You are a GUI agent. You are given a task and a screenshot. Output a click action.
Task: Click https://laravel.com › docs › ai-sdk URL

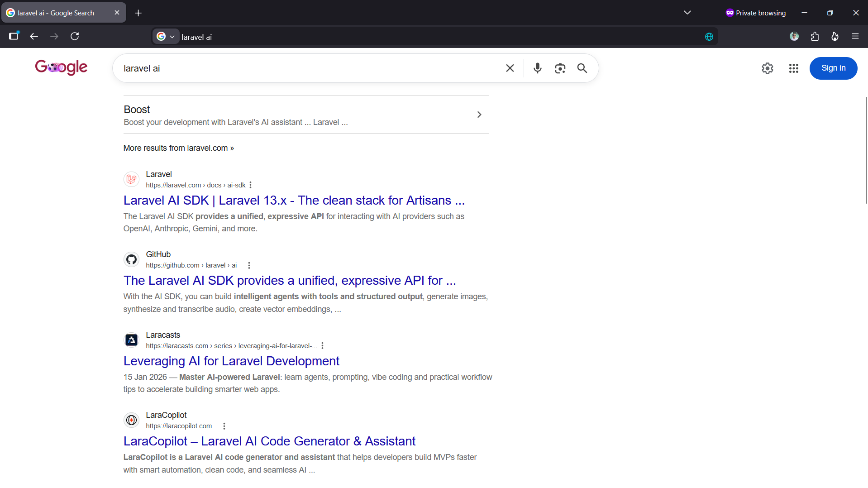pos(196,185)
